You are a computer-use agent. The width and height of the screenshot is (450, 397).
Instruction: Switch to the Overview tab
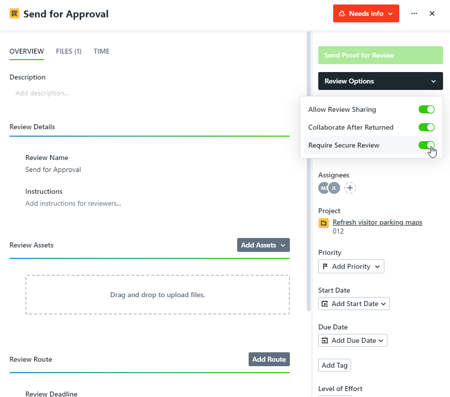pos(27,51)
